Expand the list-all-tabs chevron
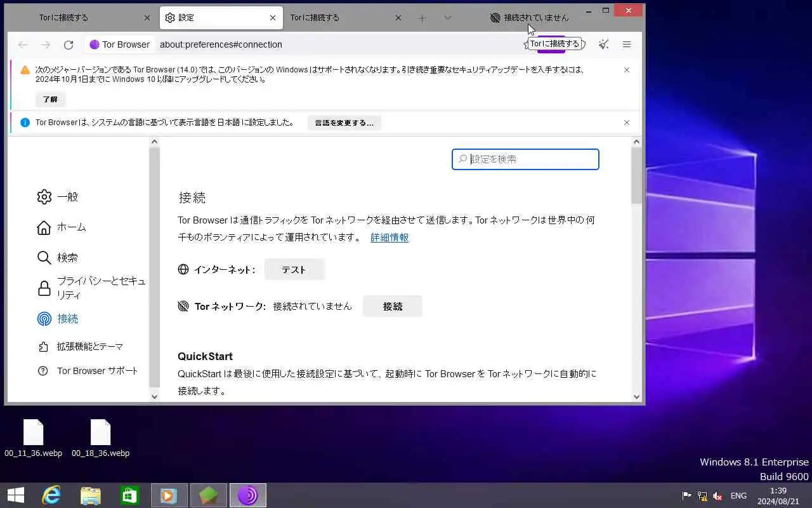Screen dimensions: 812x508 (x=448, y=18)
